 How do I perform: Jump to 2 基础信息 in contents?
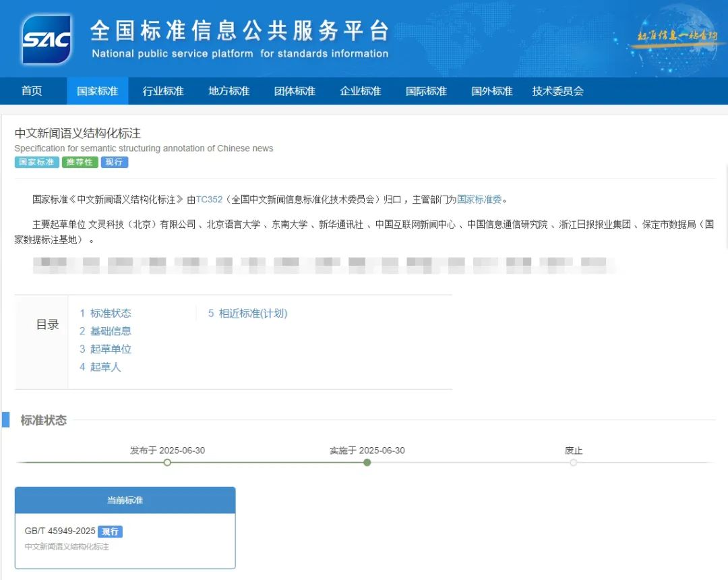[105, 331]
